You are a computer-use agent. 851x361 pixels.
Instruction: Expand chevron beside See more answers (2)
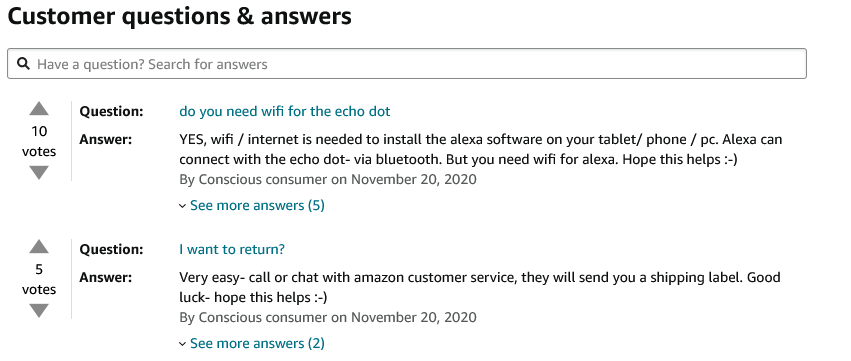pyautogui.click(x=183, y=344)
